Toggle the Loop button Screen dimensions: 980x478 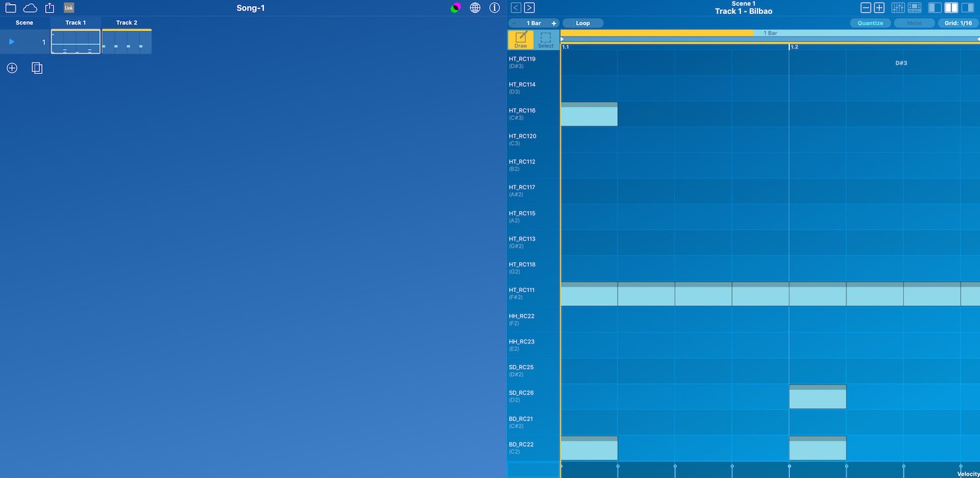click(583, 23)
